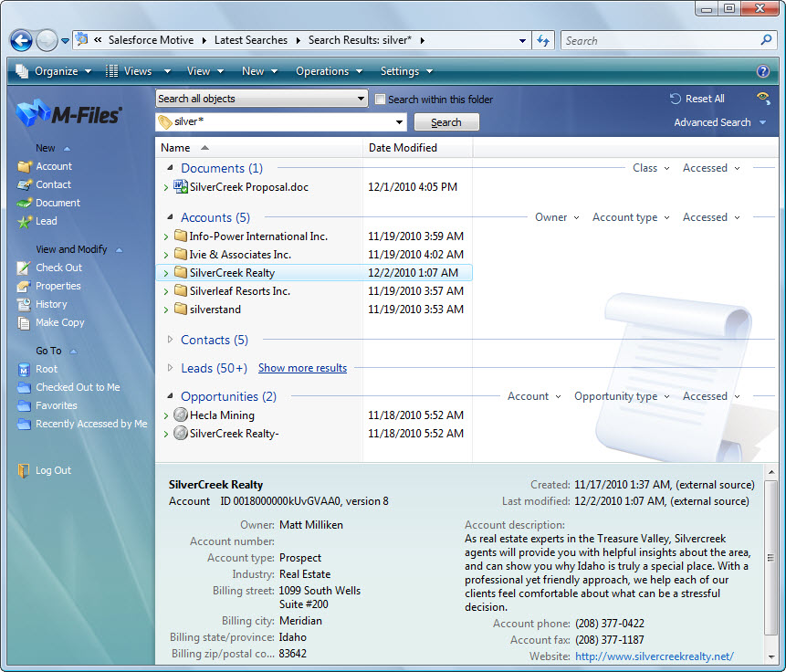This screenshot has width=786, height=672.
Task: Open the silvercreekrealty.net website link
Action: click(655, 656)
